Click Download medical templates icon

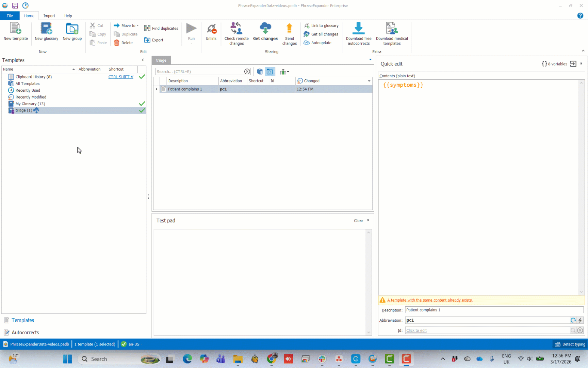pyautogui.click(x=392, y=29)
